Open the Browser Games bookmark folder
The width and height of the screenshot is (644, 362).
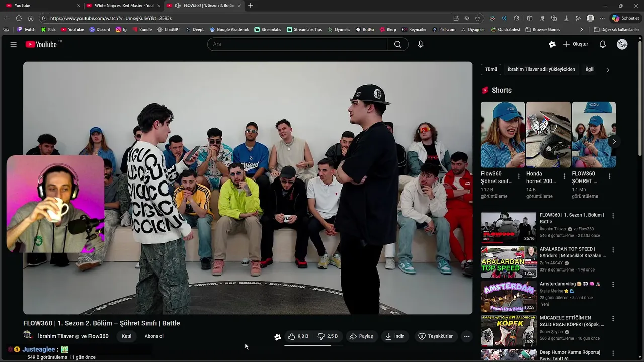pyautogui.click(x=543, y=30)
